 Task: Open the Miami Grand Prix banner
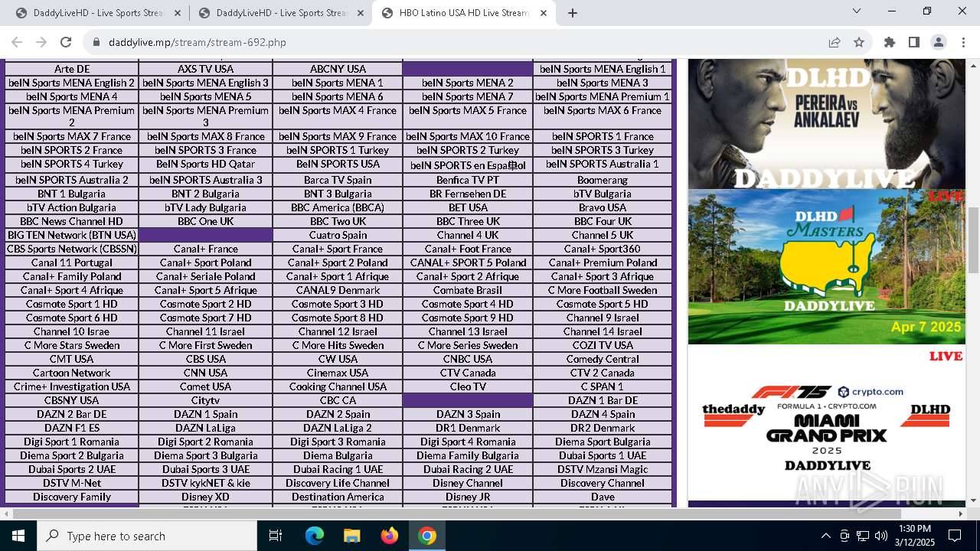coord(826,423)
